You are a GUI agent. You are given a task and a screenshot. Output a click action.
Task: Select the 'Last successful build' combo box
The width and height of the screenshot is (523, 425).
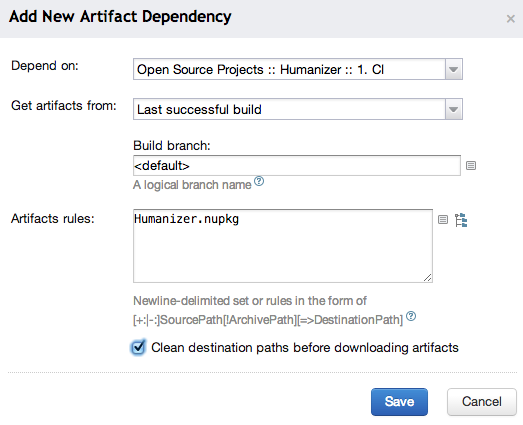click(x=298, y=109)
